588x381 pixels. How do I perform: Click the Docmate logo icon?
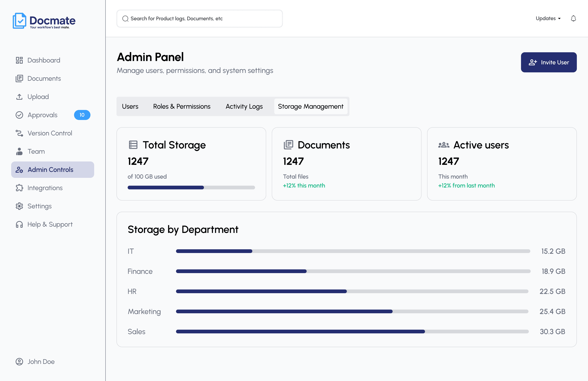pyautogui.click(x=19, y=21)
